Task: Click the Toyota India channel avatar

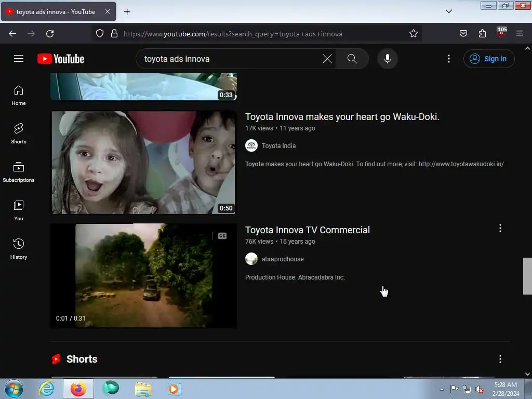Action: coord(251,145)
